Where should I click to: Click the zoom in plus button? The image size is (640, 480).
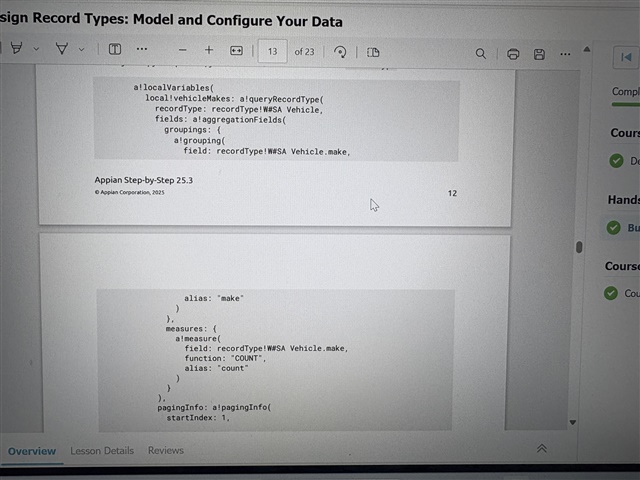209,50
